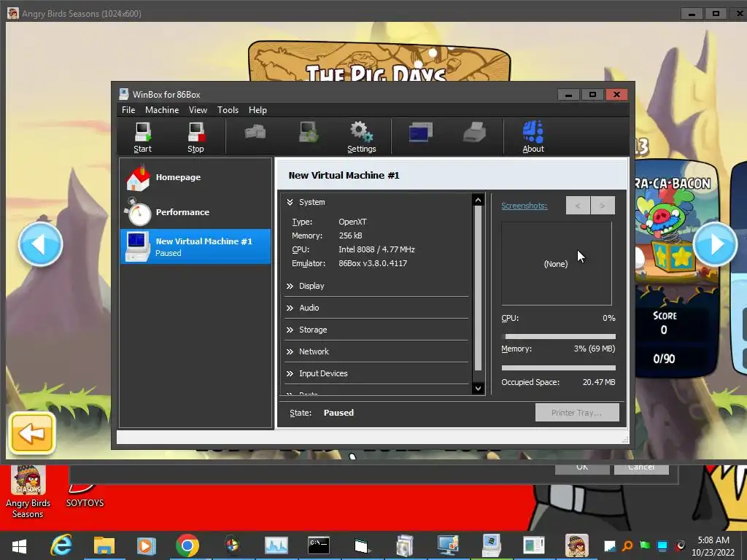This screenshot has height=560, width=747.
Task: Open Google Chrome from the taskbar
Action: [187, 545]
